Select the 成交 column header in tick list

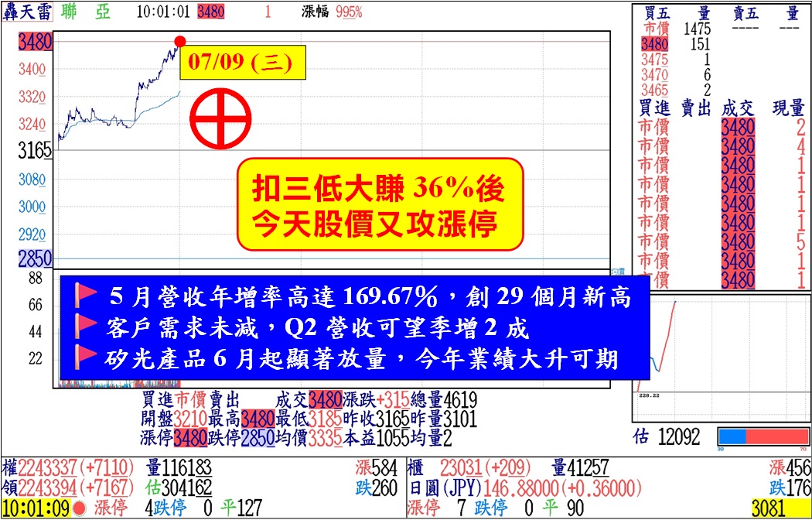coord(737,108)
